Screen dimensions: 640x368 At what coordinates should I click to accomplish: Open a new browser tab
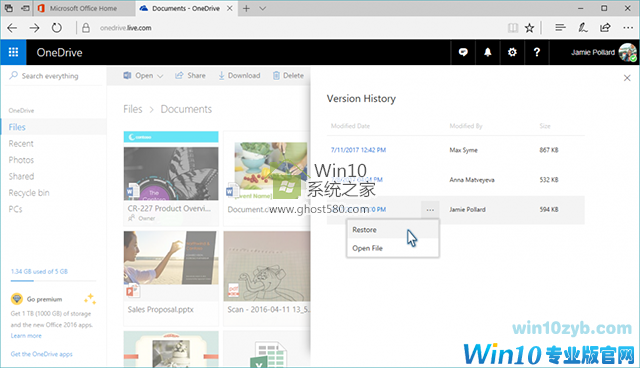tap(246, 8)
